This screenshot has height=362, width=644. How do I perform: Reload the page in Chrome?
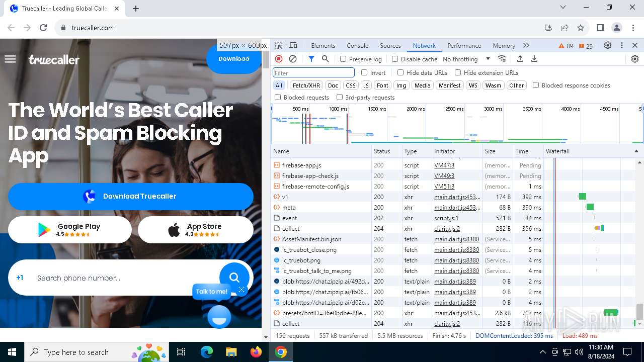coord(43,28)
